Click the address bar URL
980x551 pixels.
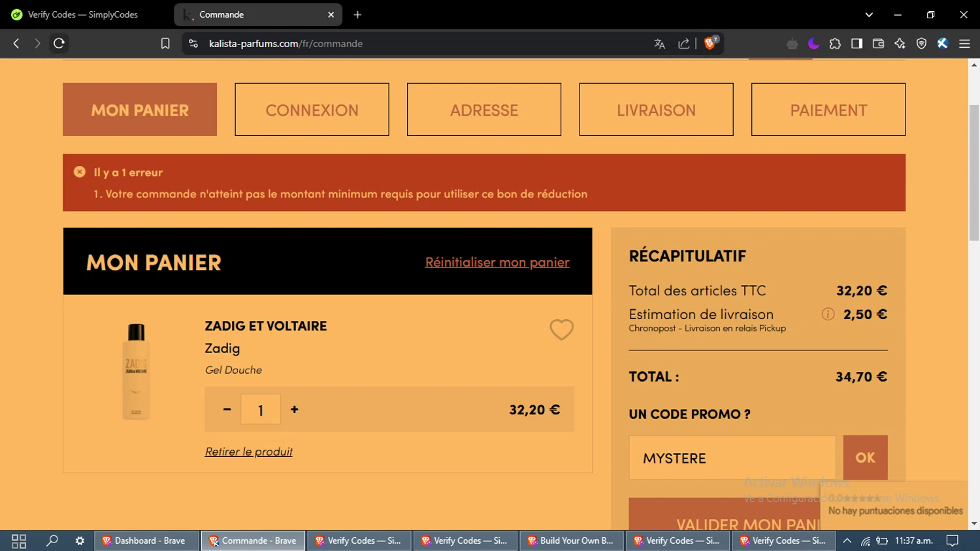pos(286,44)
